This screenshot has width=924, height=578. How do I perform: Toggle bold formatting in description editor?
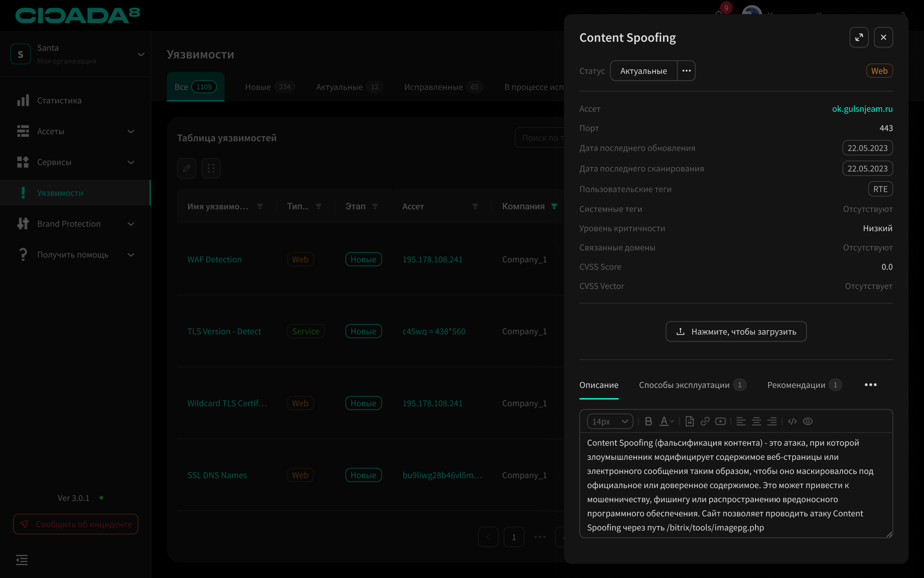tap(648, 421)
